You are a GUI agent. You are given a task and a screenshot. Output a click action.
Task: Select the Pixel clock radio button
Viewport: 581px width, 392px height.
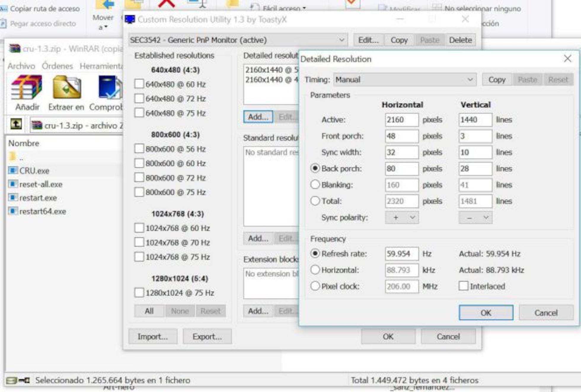[315, 286]
